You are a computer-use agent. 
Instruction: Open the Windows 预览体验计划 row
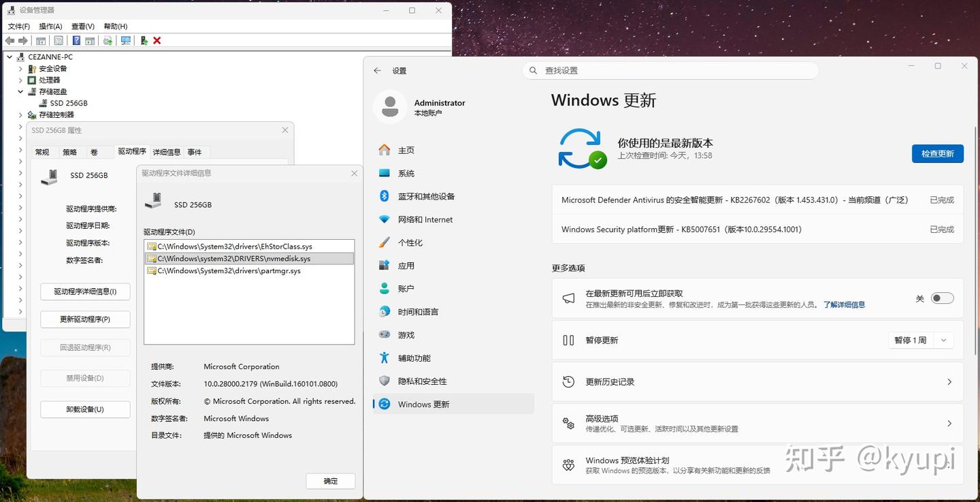tap(757, 465)
